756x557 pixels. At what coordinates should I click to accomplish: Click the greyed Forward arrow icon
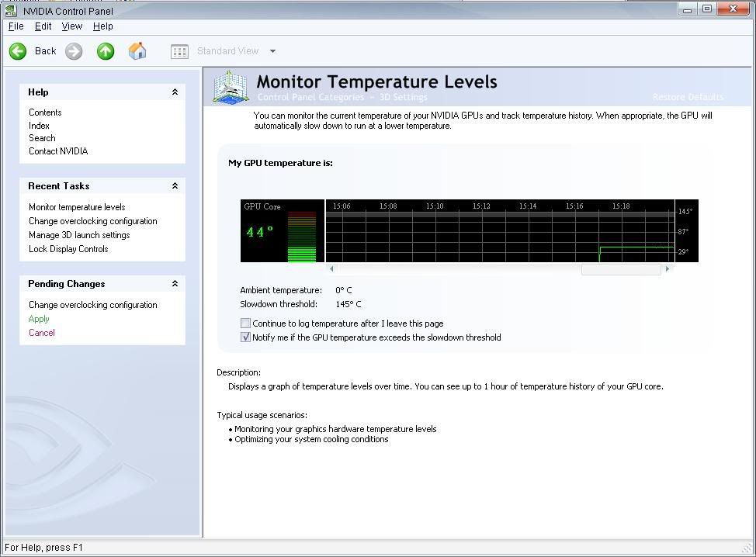coord(74,51)
